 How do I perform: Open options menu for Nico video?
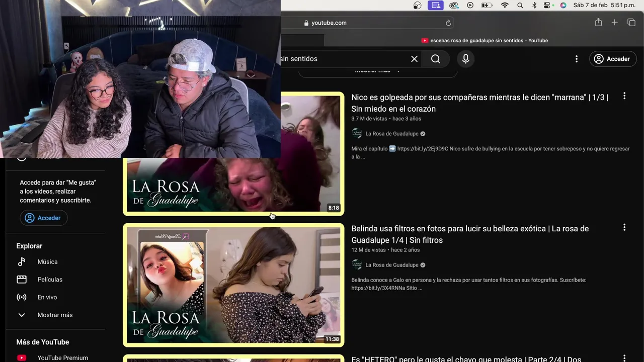click(624, 96)
